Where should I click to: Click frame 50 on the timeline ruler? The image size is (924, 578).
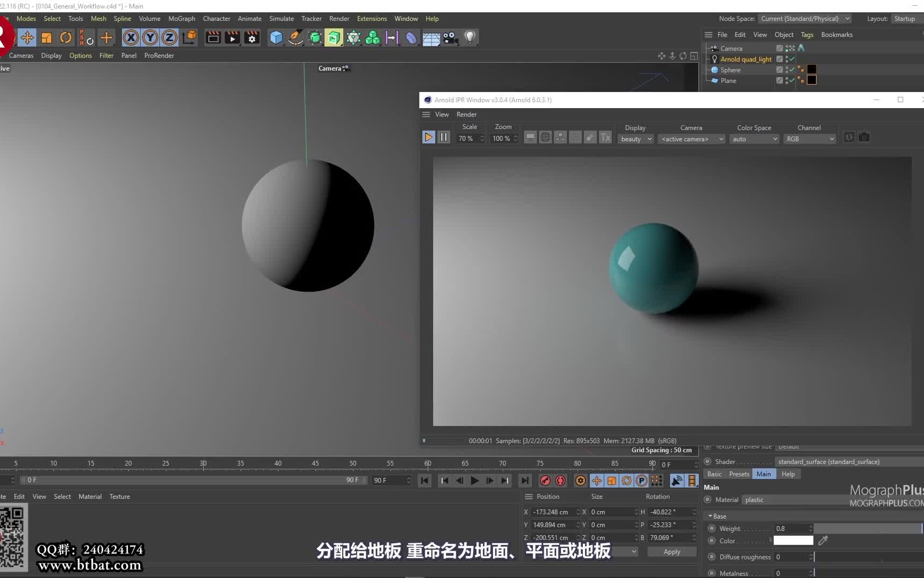[x=353, y=463]
